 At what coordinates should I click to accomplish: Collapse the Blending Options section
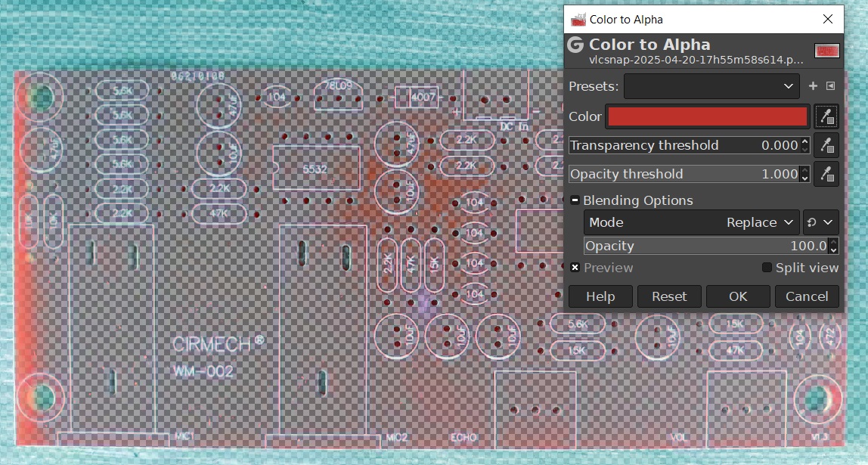(575, 200)
